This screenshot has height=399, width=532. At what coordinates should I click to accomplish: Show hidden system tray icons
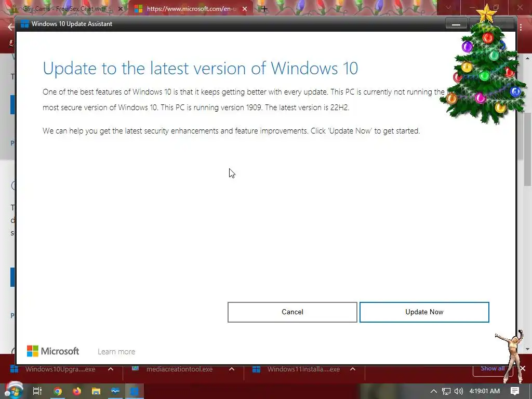pos(433,391)
